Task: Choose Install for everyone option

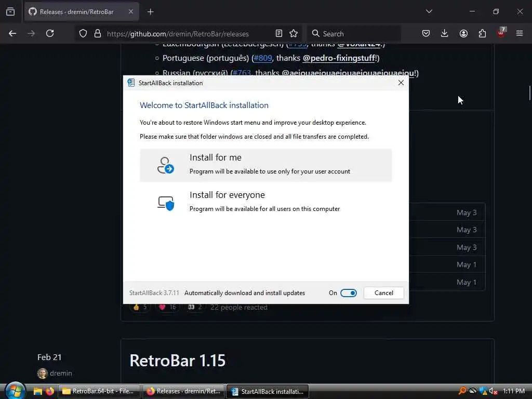Action: [265, 203]
